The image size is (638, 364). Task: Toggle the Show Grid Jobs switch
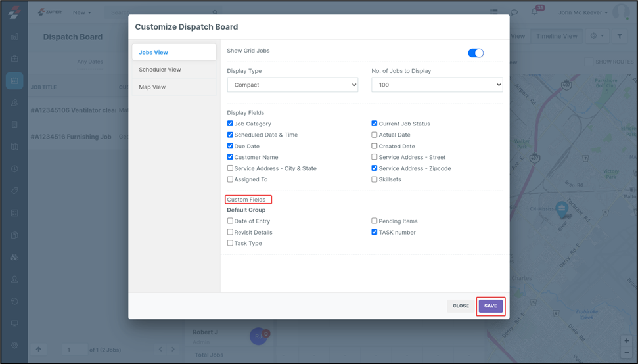476,53
